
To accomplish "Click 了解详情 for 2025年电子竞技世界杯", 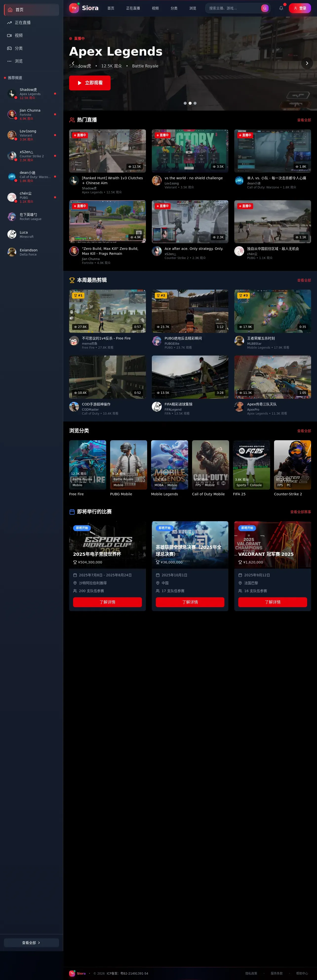I will [108, 602].
